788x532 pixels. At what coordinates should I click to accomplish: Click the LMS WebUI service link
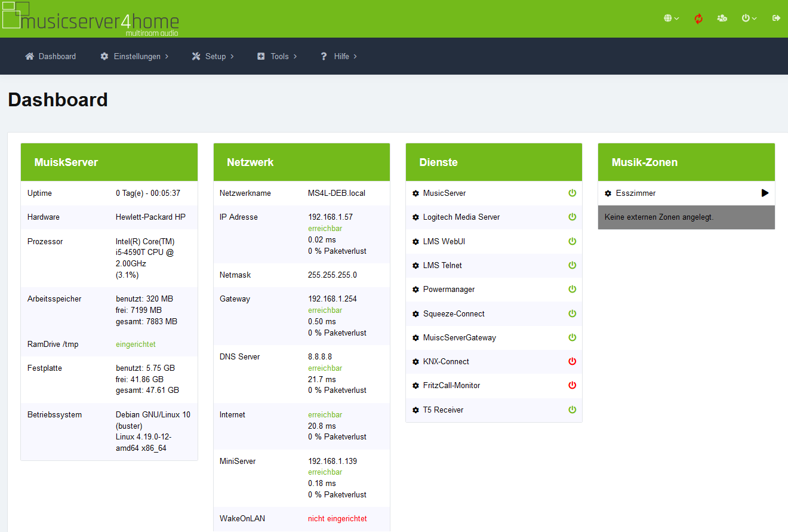coord(444,242)
